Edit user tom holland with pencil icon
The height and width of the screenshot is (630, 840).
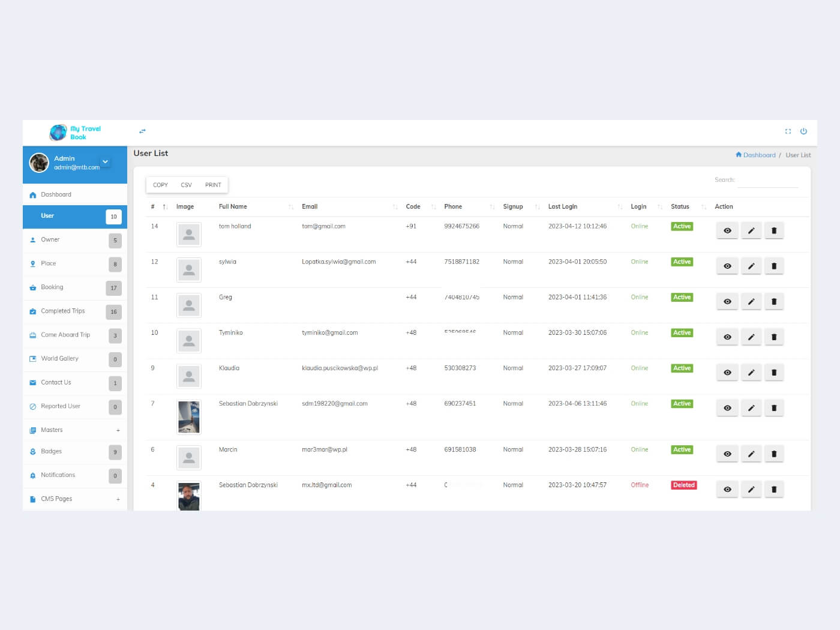point(751,231)
